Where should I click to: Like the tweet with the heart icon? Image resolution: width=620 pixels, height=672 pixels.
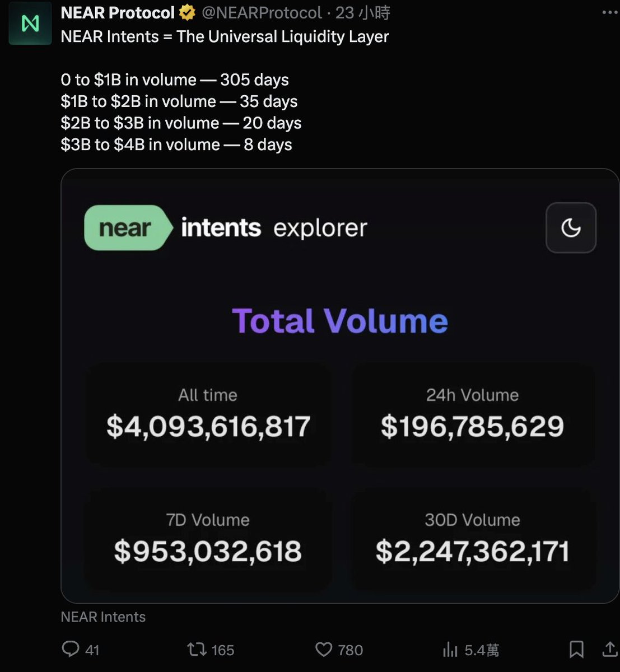324,649
